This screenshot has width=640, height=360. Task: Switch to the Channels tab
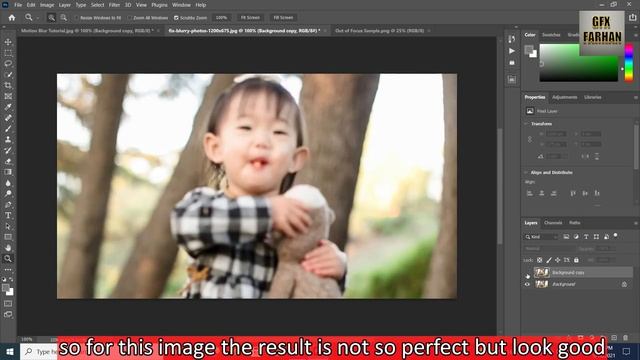point(553,223)
